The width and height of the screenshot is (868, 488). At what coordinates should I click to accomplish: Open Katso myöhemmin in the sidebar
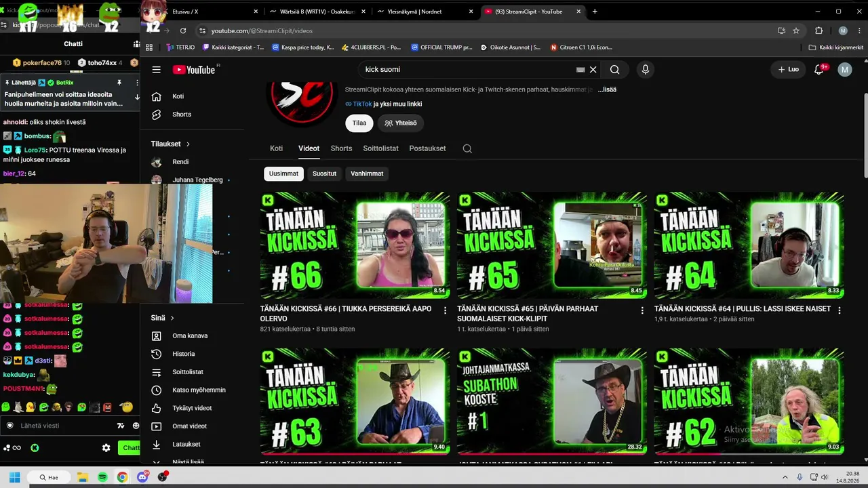(199, 390)
